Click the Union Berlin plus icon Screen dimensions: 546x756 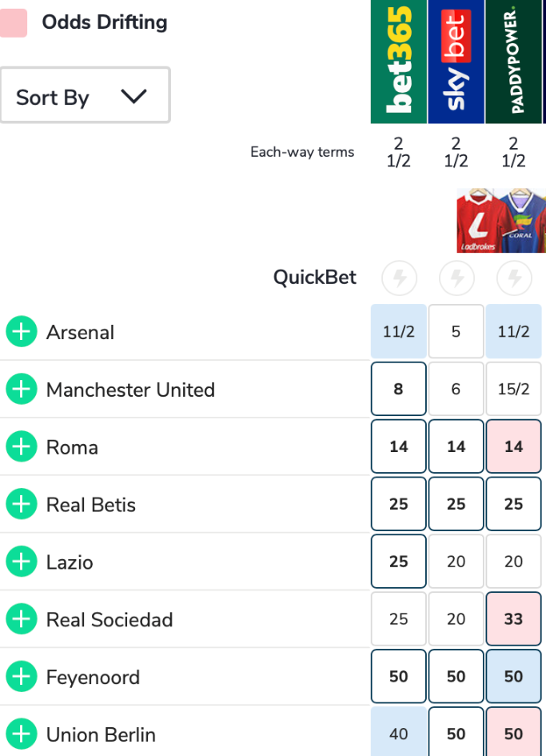(x=22, y=734)
